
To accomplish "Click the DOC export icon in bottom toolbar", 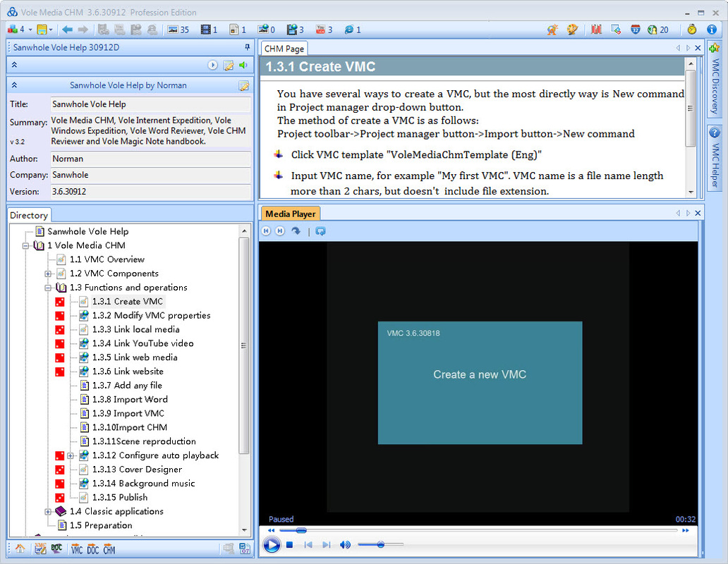I will [x=93, y=549].
